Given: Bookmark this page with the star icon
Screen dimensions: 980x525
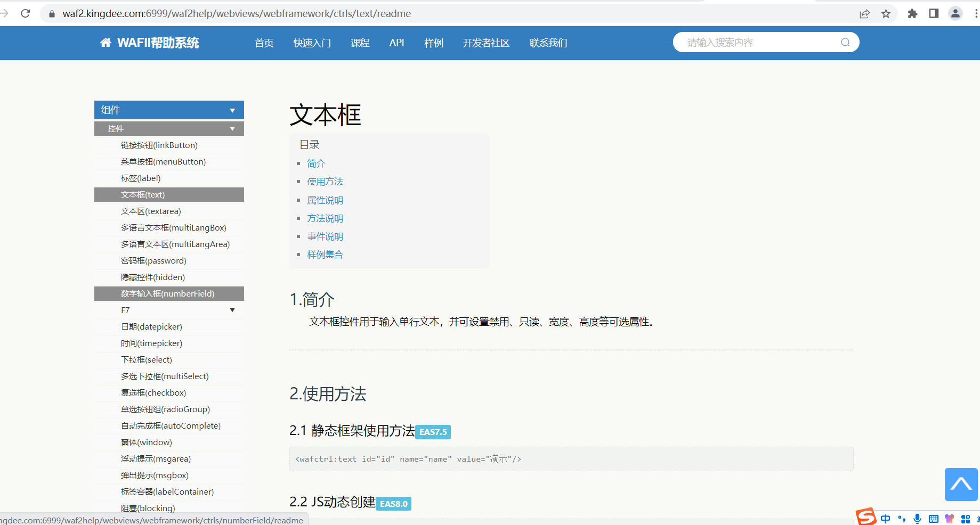Looking at the screenshot, I should (x=886, y=14).
